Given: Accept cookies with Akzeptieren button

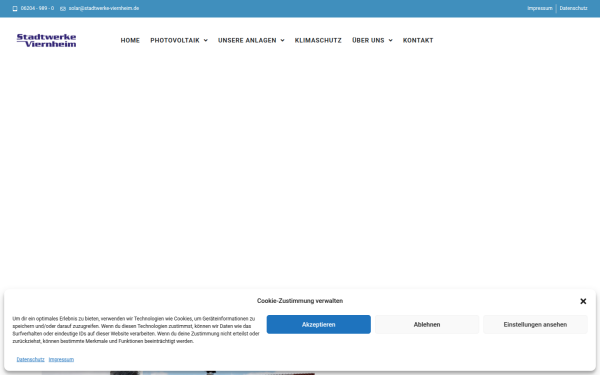Looking at the screenshot, I should (319, 324).
